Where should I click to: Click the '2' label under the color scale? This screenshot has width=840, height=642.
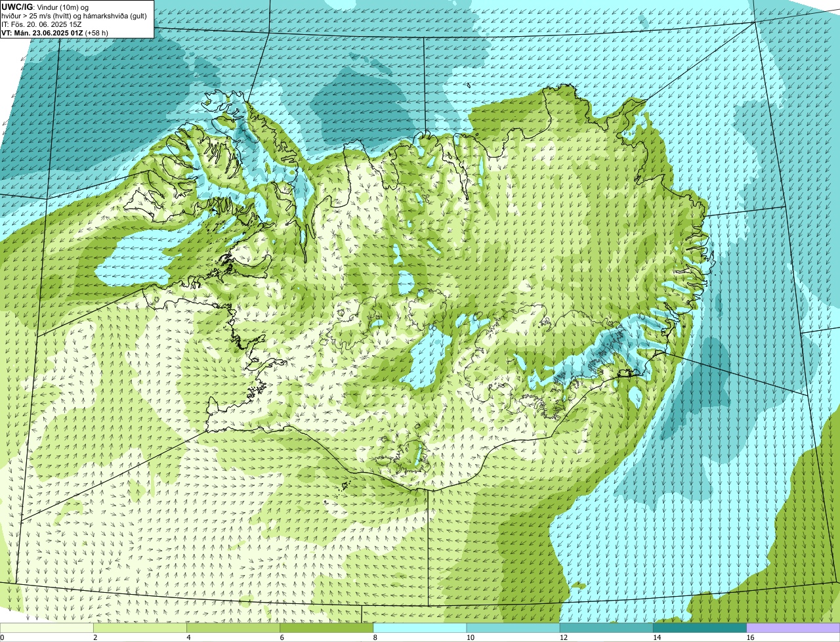[95, 637]
